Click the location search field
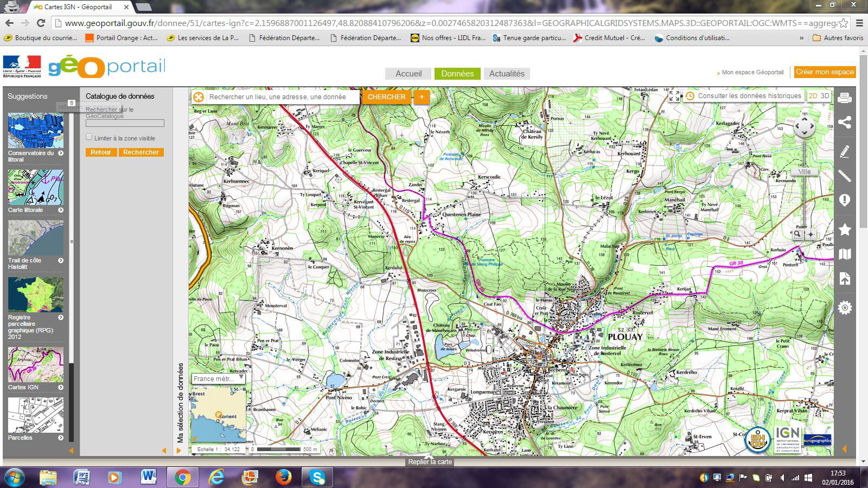 [282, 97]
